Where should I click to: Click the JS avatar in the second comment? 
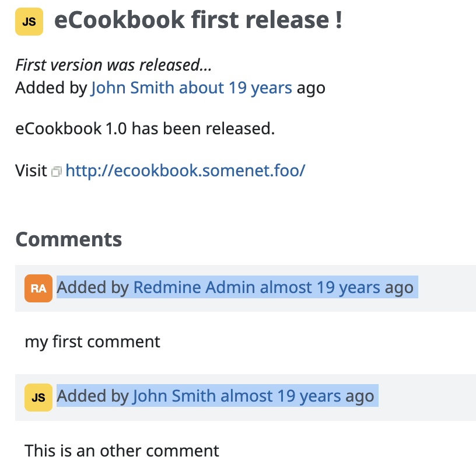(x=38, y=398)
